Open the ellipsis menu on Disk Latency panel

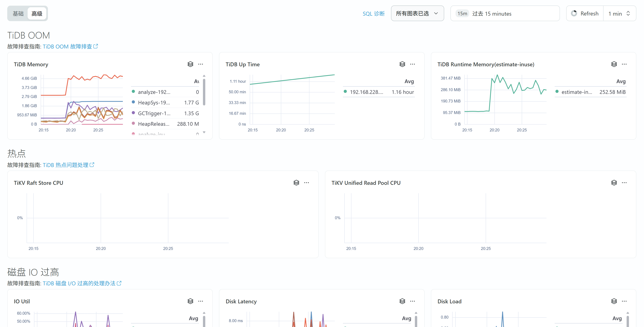(412, 301)
